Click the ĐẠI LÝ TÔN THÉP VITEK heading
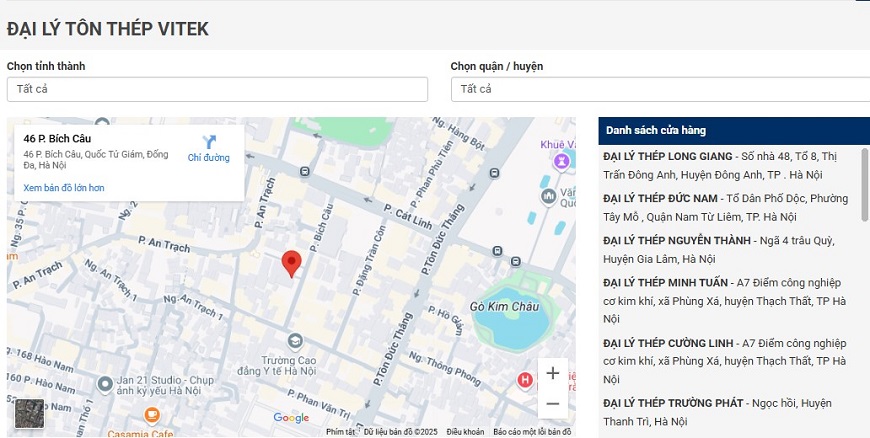 click(108, 29)
